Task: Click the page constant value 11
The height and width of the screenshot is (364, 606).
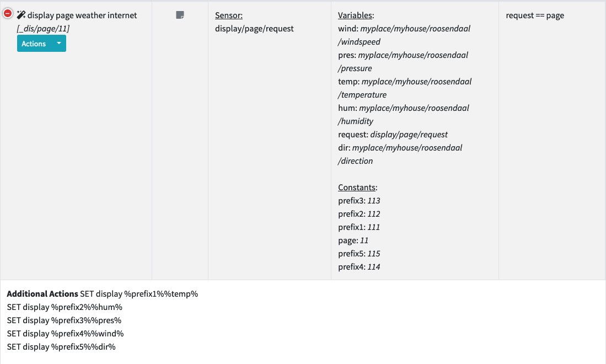Action: point(364,240)
